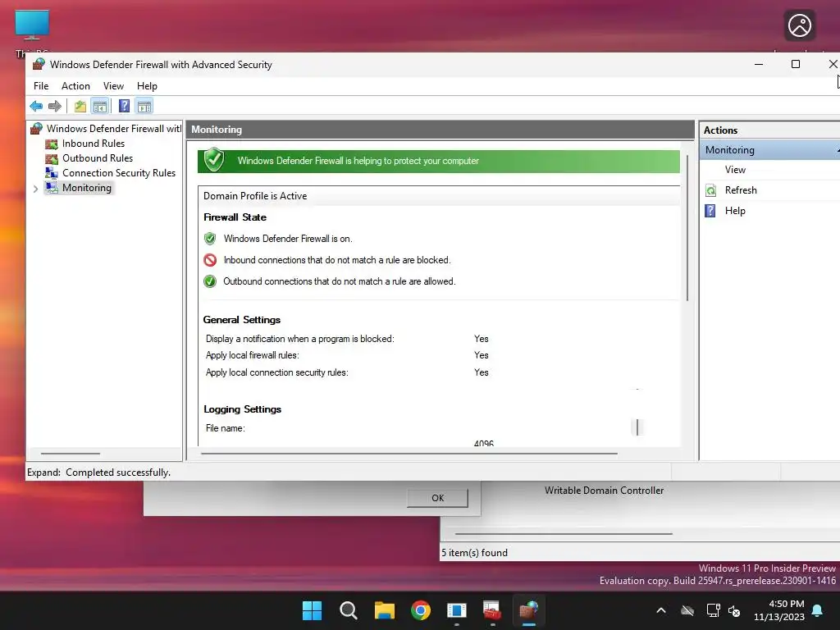The width and height of the screenshot is (840, 630).
Task: Click the muted volume tray icon
Action: click(x=734, y=610)
